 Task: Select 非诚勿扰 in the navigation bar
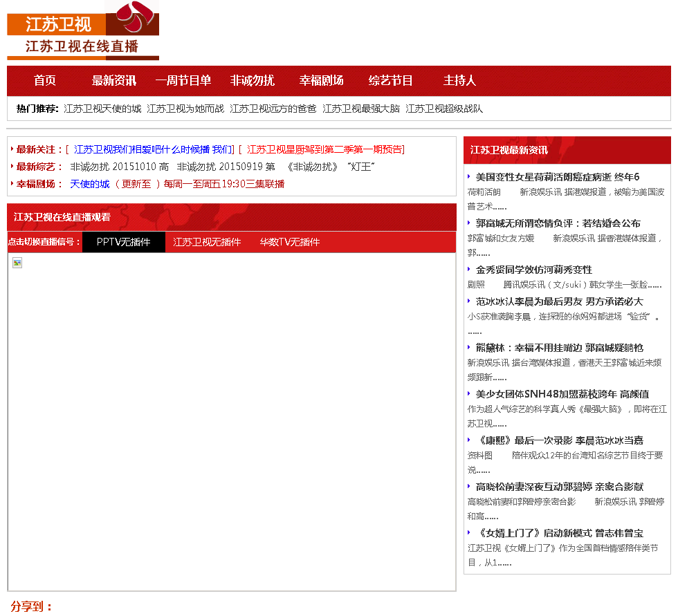(252, 80)
